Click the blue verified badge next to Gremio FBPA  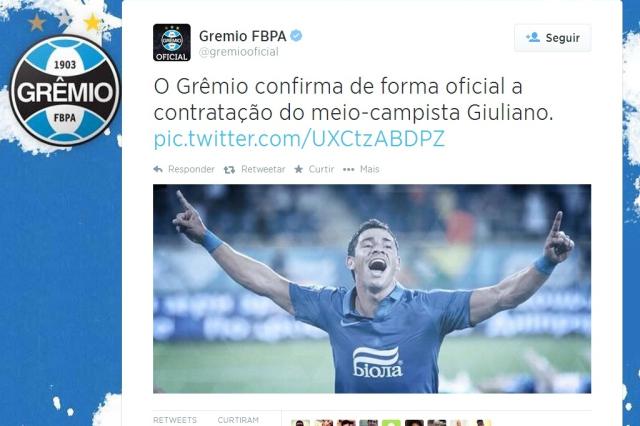point(296,36)
